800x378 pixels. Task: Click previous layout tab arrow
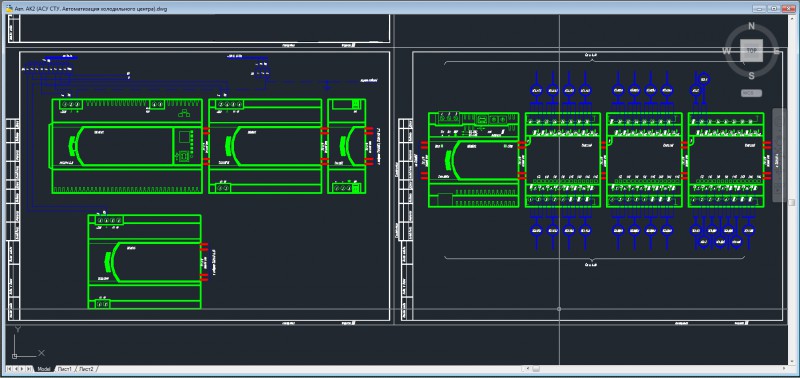(x=16, y=369)
